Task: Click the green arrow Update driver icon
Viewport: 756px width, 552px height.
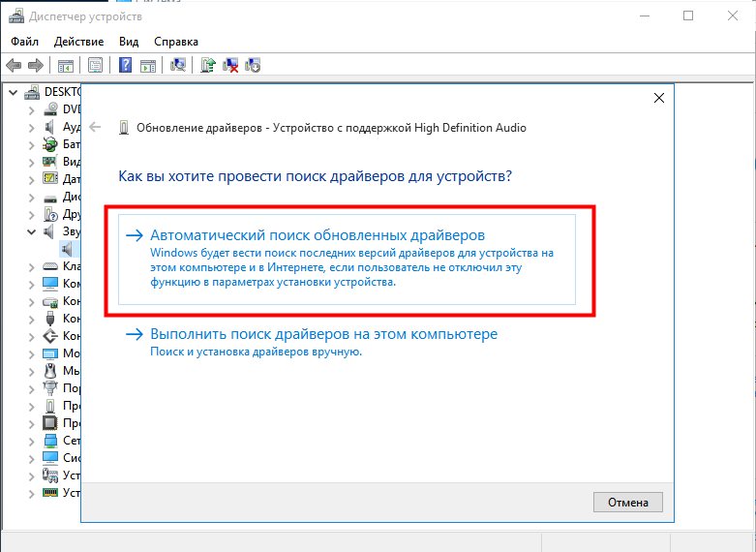Action: 208,65
